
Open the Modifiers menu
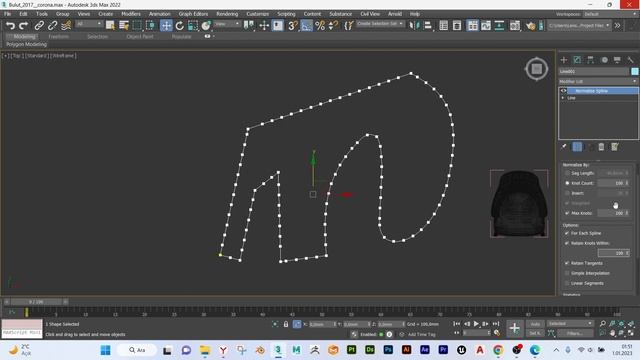pyautogui.click(x=131, y=14)
